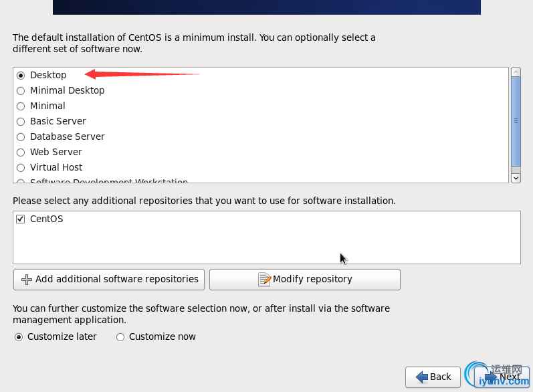This screenshot has height=392, width=533.
Task: Open the Modify repository dialog
Action: coord(305,280)
